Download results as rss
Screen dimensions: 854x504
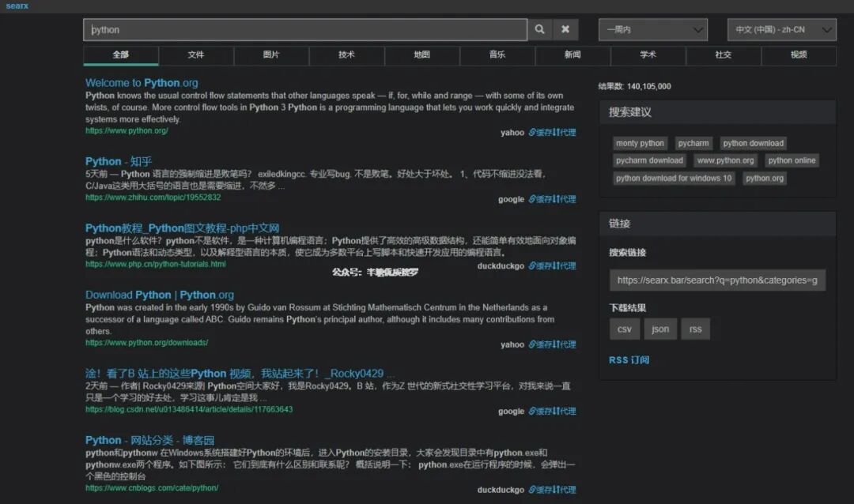coord(695,329)
